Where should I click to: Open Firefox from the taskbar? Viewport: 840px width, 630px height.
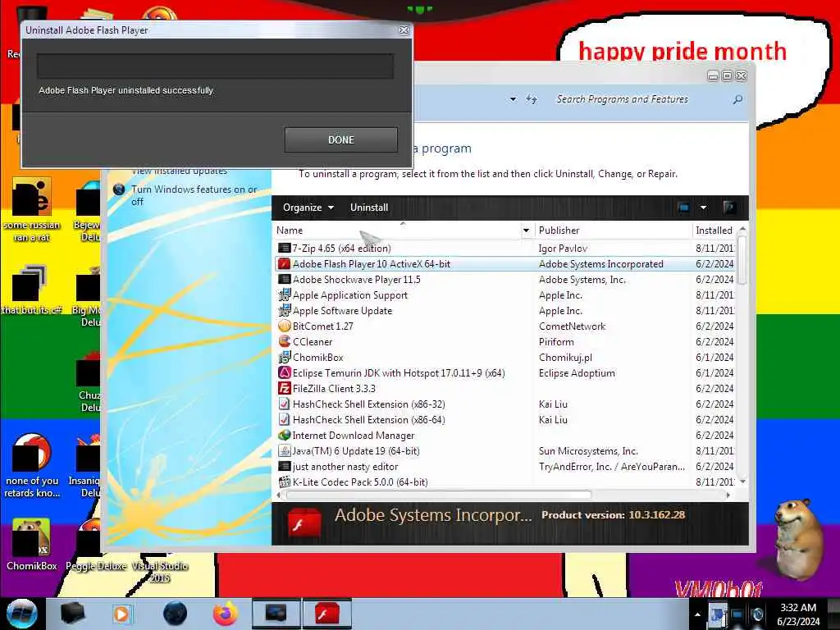pyautogui.click(x=225, y=614)
